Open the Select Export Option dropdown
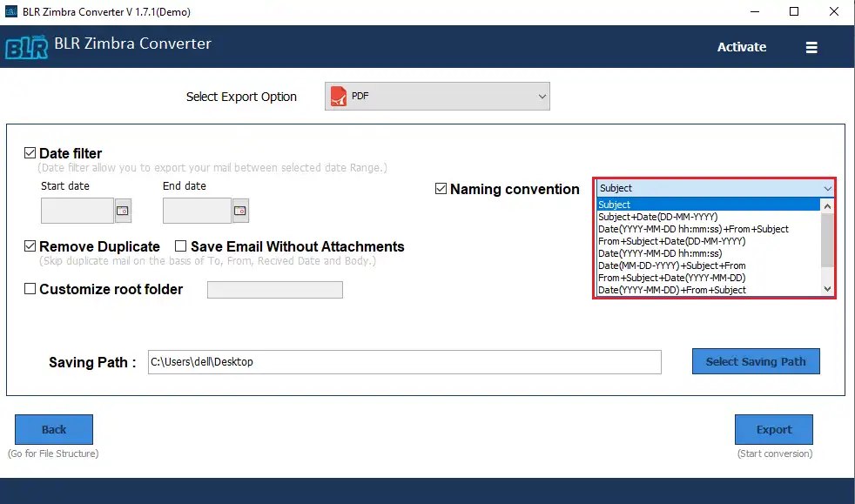 [x=542, y=96]
